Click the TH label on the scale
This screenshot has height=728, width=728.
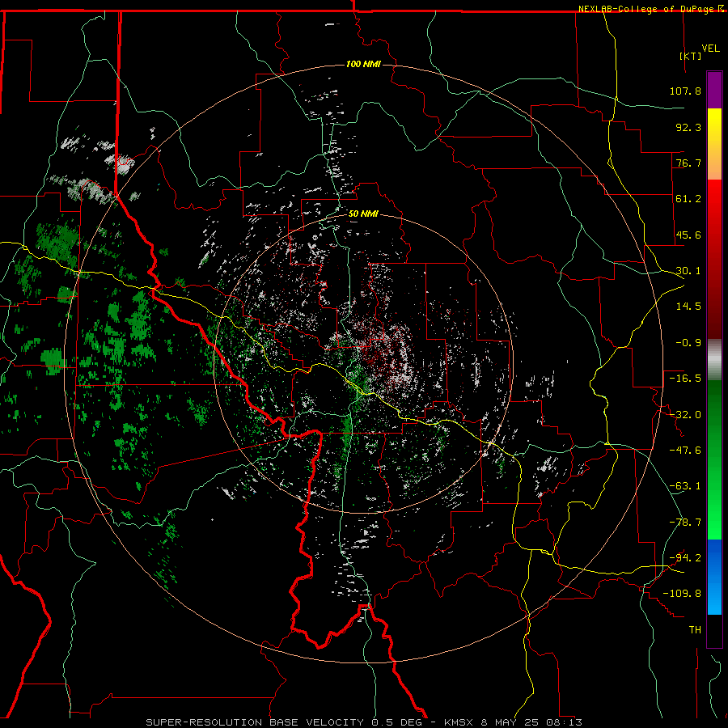coord(695,630)
